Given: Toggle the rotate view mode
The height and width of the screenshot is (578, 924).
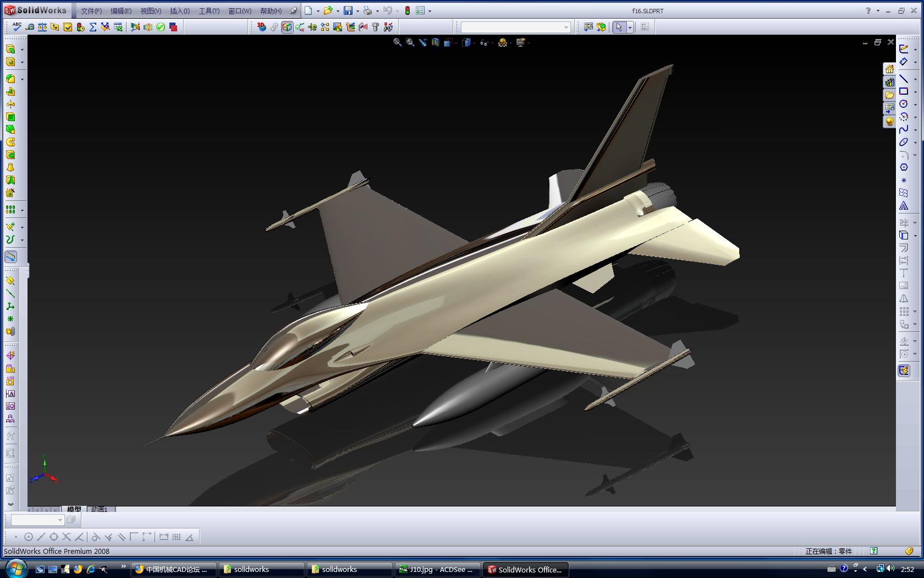Looking at the screenshot, I should tap(422, 42).
